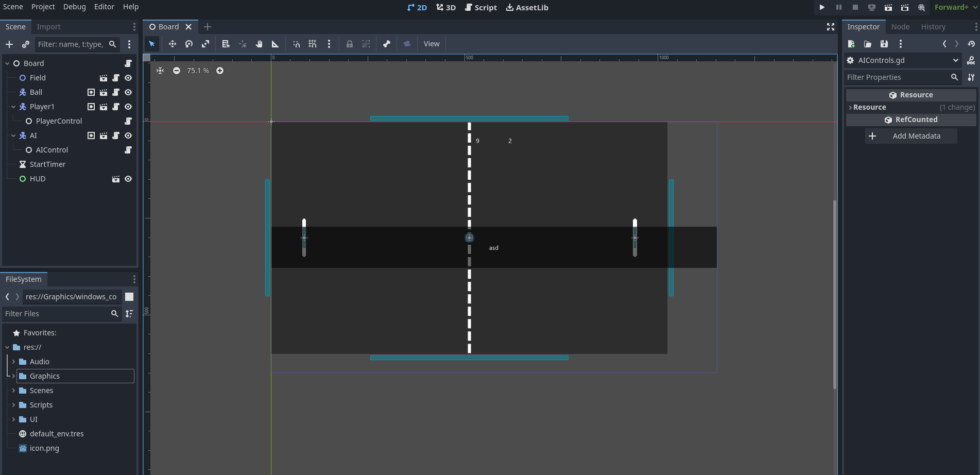Toggle grid snap in toolbar
This screenshot has height=475, width=980.
[313, 44]
